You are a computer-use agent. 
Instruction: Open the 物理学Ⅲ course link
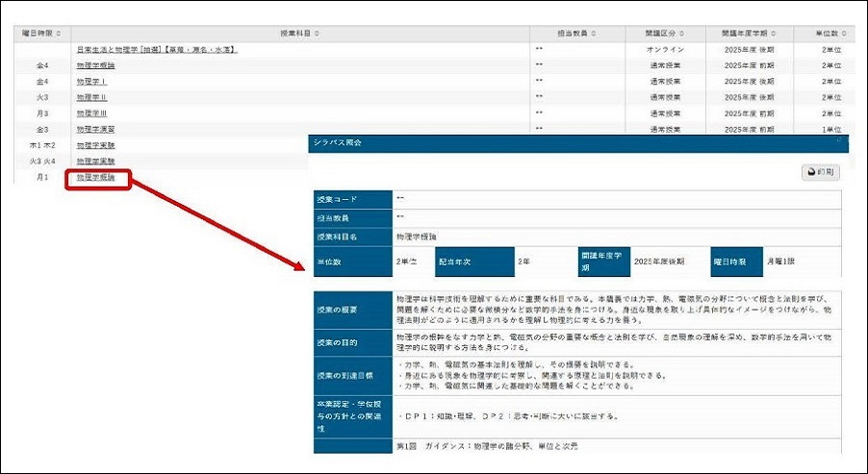click(x=91, y=113)
